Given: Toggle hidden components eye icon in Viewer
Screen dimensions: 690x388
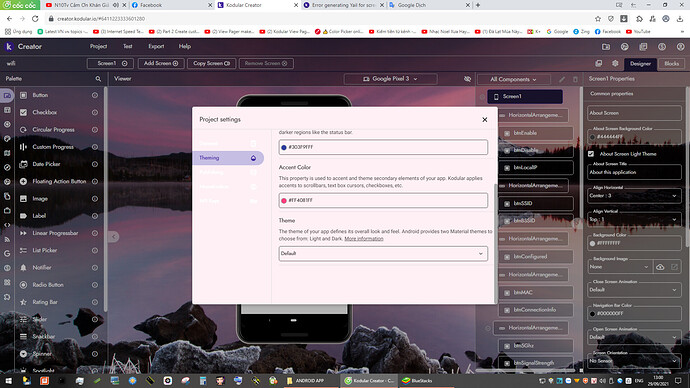Looking at the screenshot, I should click(467, 79).
